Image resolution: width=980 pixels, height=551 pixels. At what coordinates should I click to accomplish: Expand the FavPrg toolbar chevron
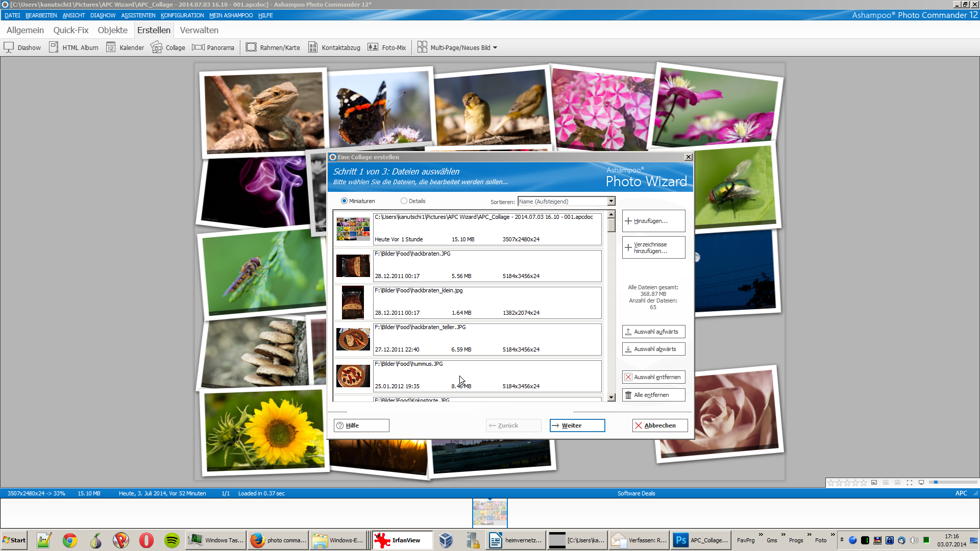761,535
